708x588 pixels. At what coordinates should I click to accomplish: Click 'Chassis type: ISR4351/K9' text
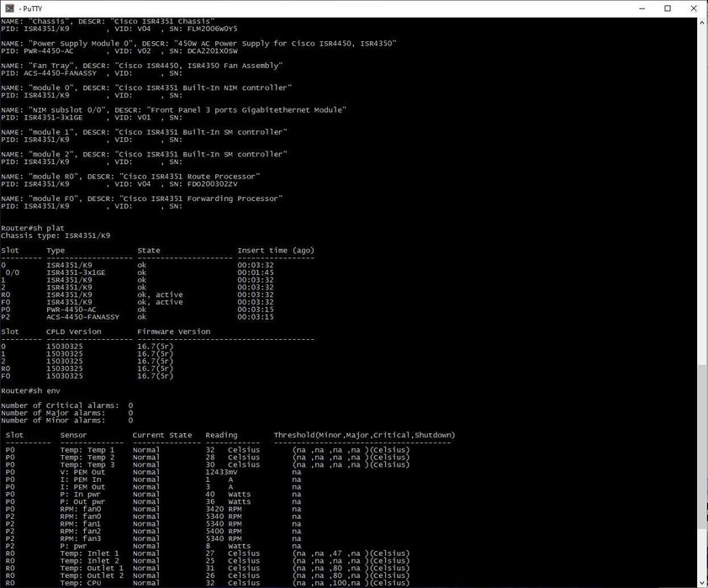(x=55, y=236)
